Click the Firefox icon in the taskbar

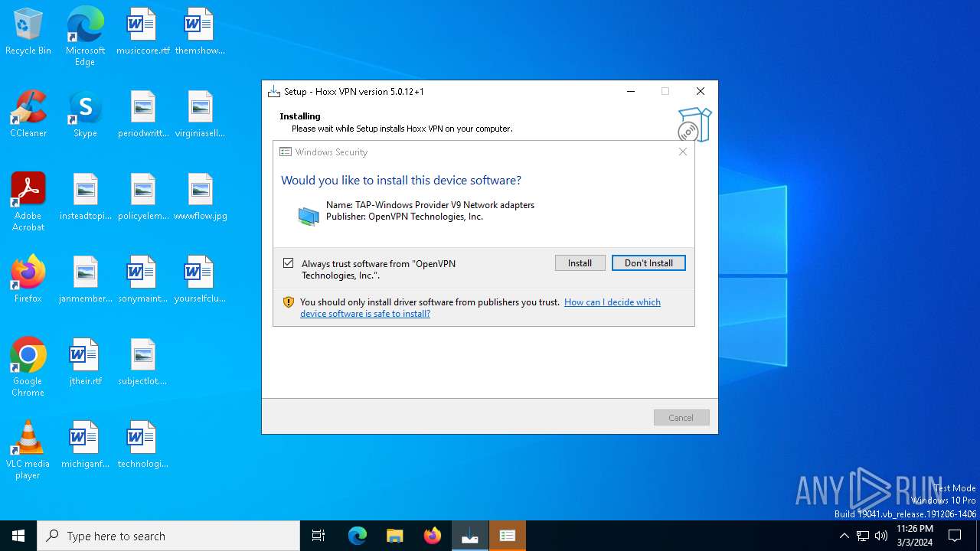[433, 536]
